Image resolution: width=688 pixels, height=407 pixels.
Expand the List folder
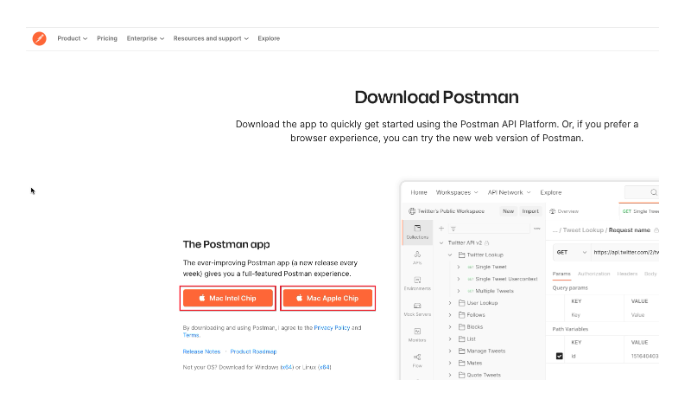pyautogui.click(x=450, y=339)
